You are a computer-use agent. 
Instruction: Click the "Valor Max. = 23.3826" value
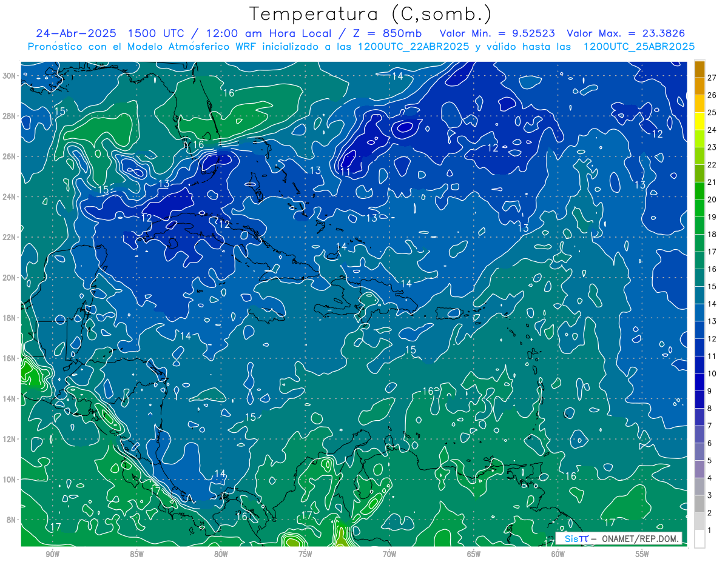(626, 33)
